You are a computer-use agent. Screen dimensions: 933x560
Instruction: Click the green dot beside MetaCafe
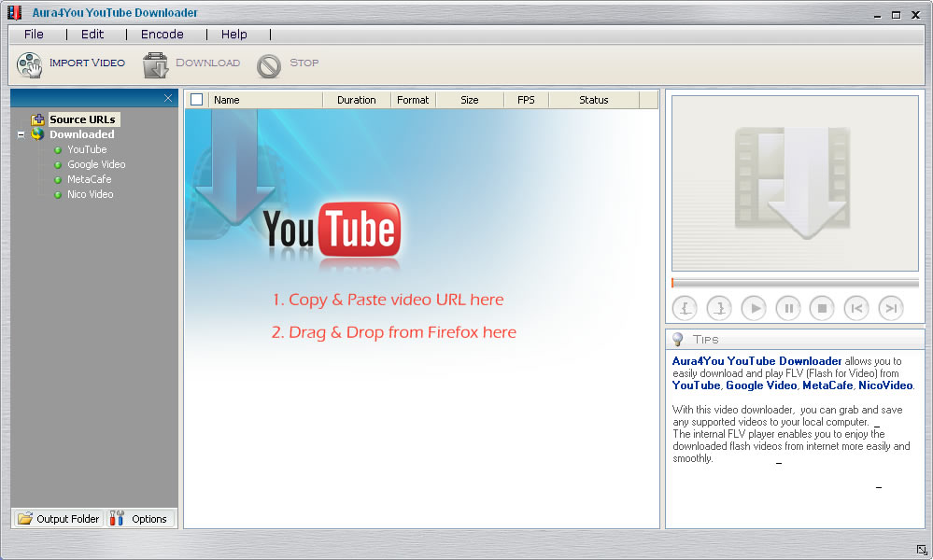pos(58,179)
